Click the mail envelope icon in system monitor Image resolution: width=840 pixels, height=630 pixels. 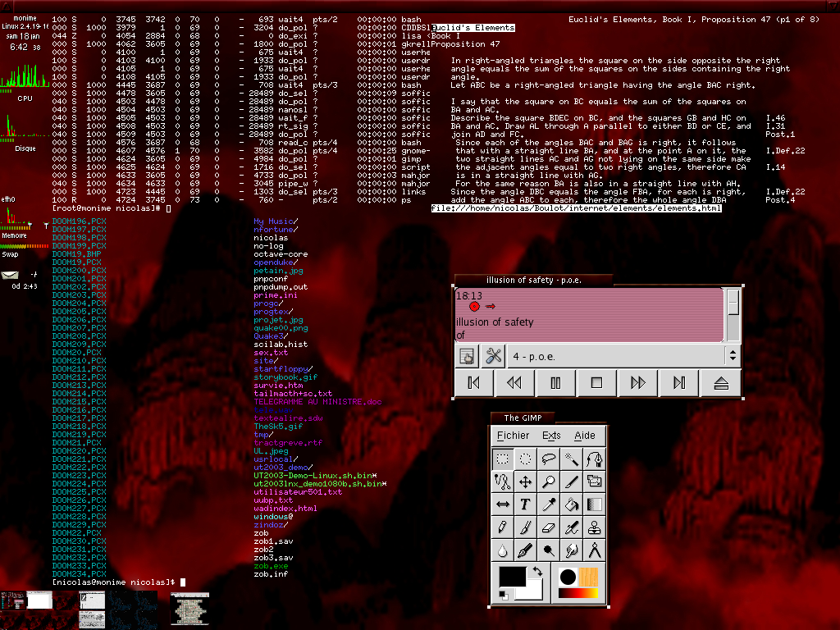click(10, 275)
